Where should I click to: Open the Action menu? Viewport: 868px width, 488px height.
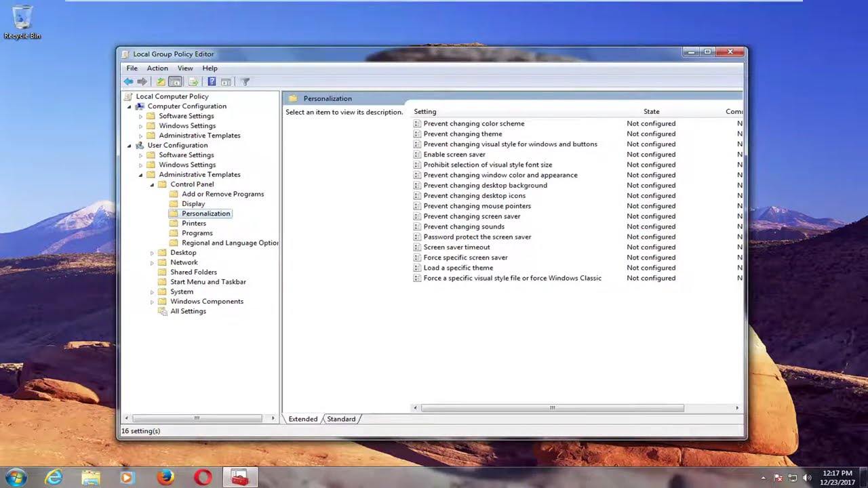157,68
